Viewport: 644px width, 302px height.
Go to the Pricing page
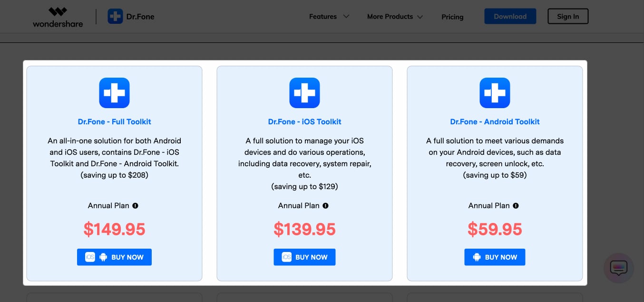tap(452, 17)
